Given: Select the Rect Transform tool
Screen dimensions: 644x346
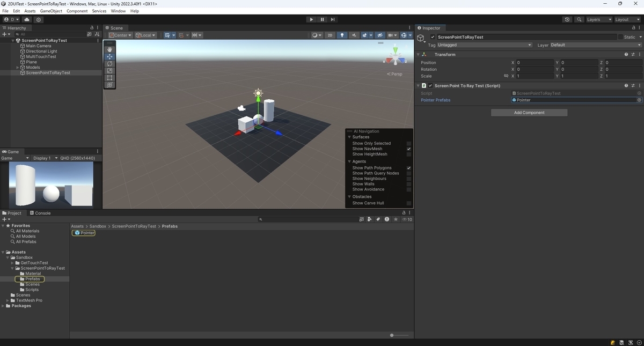Looking at the screenshot, I should (109, 77).
